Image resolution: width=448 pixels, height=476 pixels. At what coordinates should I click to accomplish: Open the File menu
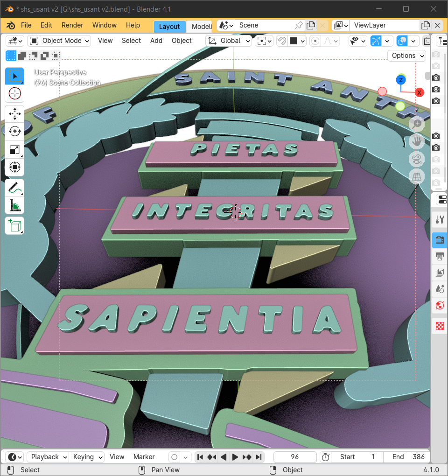click(x=26, y=26)
